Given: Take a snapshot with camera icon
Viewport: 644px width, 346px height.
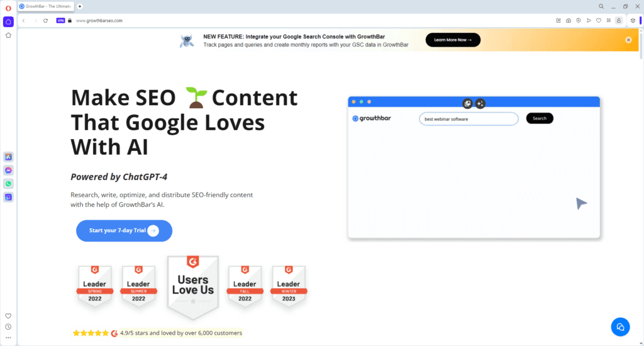Looking at the screenshot, I should [569, 21].
